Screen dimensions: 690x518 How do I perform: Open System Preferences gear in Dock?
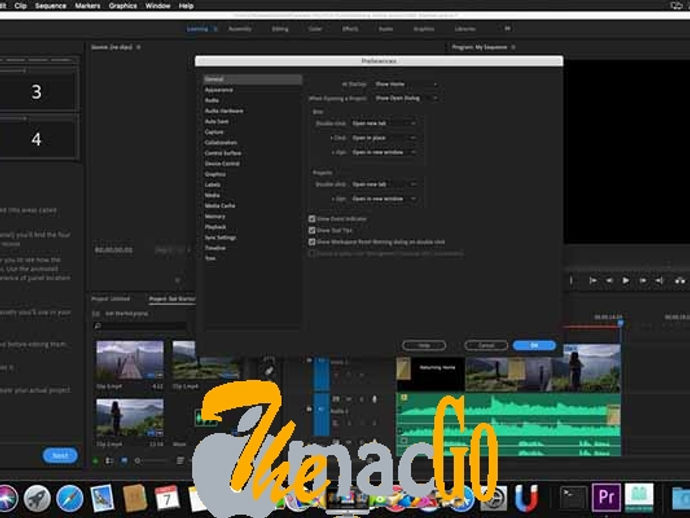click(x=494, y=498)
